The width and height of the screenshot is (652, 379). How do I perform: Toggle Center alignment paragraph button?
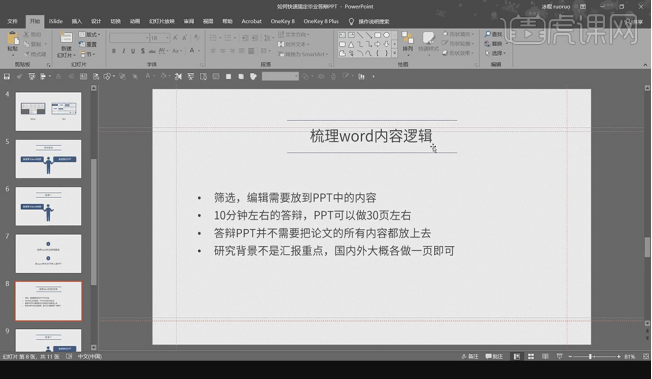click(223, 51)
